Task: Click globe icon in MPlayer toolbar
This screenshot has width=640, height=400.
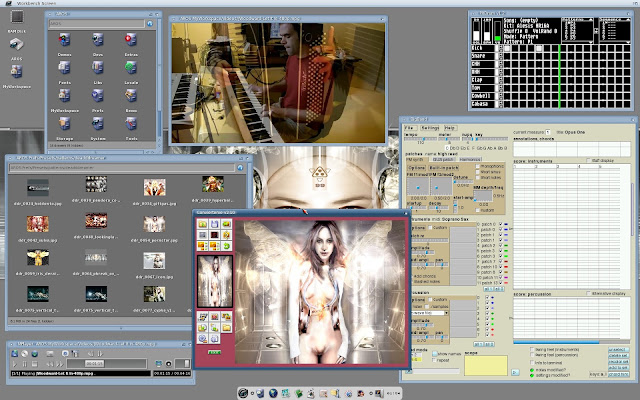Action: coord(35,353)
